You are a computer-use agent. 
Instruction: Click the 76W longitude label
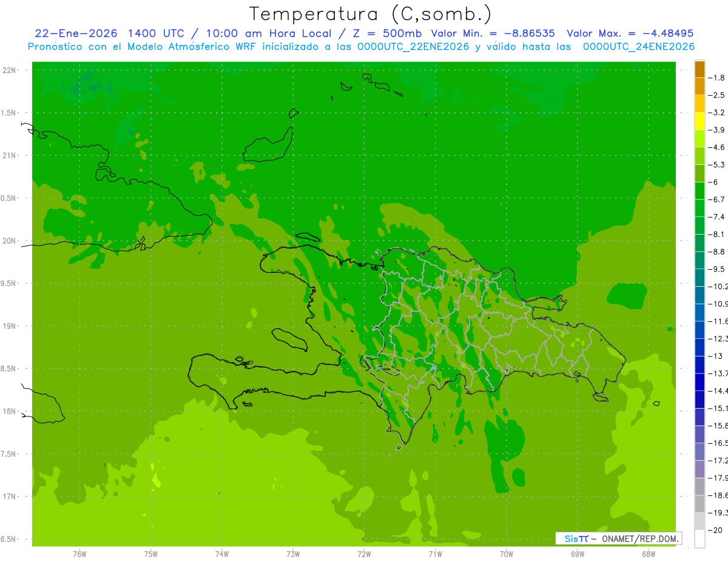coord(79,554)
